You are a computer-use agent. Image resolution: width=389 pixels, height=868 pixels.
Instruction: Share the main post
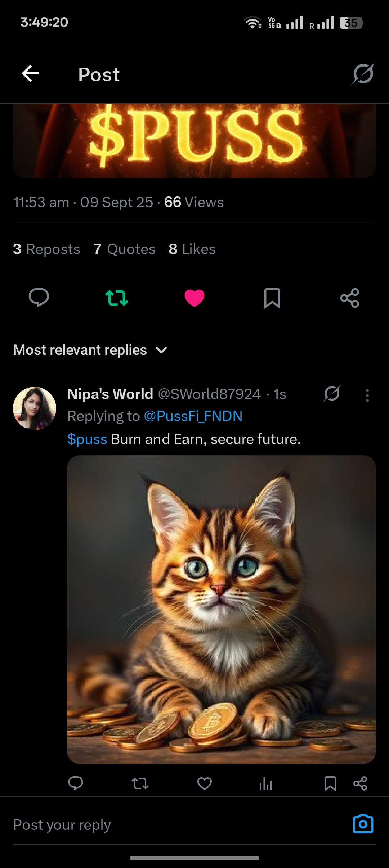(350, 298)
